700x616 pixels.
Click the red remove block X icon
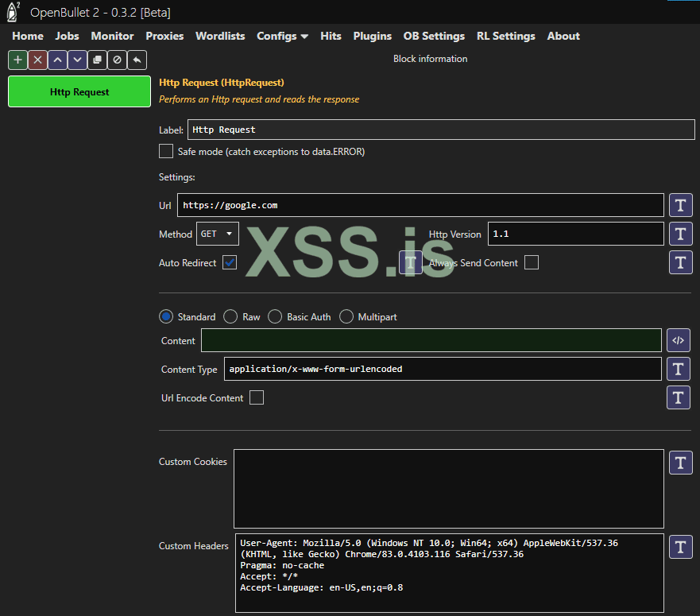click(37, 60)
